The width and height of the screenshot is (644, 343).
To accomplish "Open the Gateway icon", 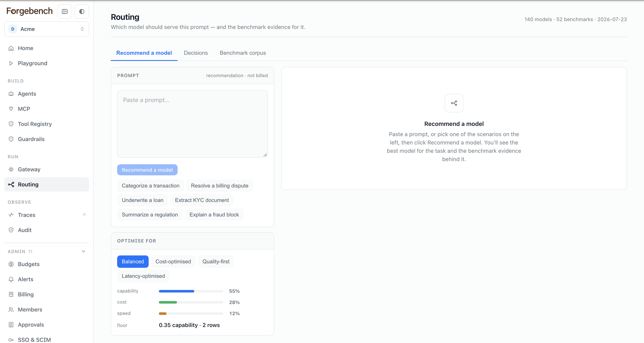I will click(11, 169).
